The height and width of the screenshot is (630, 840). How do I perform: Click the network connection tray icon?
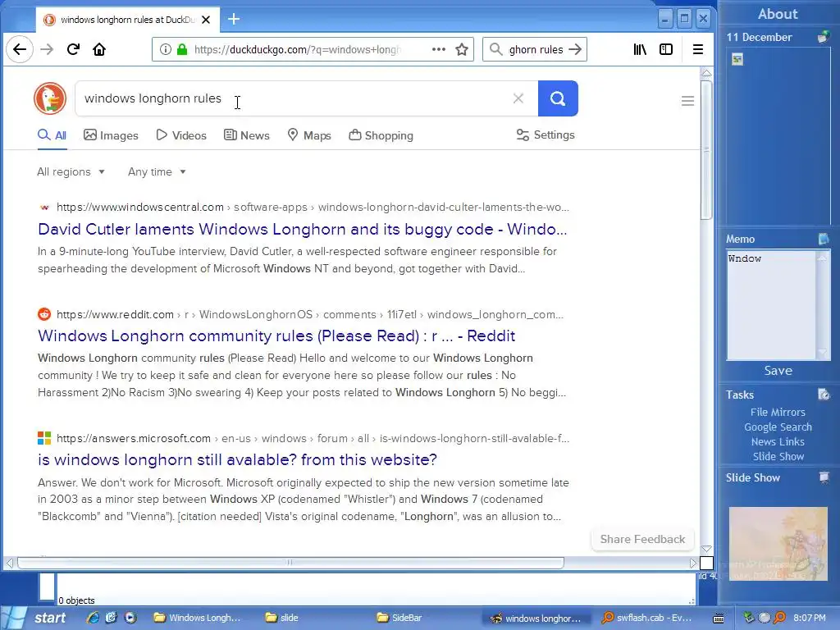point(749,618)
